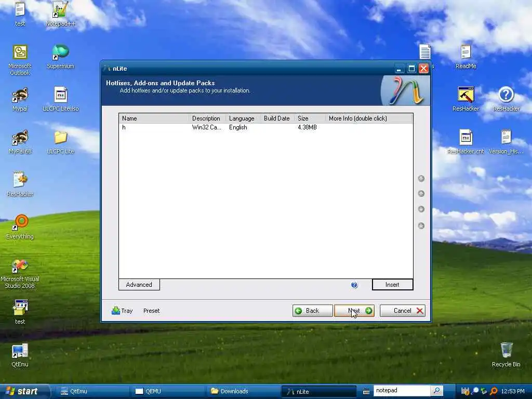This screenshot has height=399, width=532.
Task: Click the Build Date column header
Action: (x=277, y=118)
